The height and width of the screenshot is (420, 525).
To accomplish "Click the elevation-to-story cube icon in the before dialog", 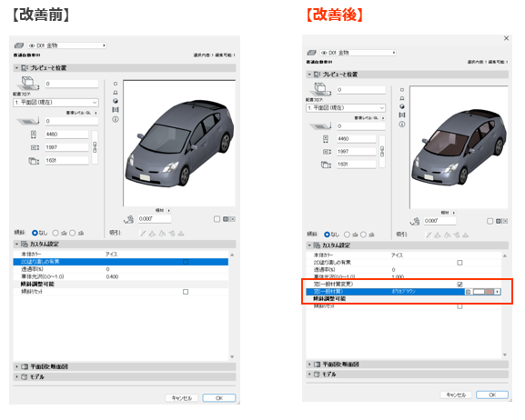I will click(28, 83).
